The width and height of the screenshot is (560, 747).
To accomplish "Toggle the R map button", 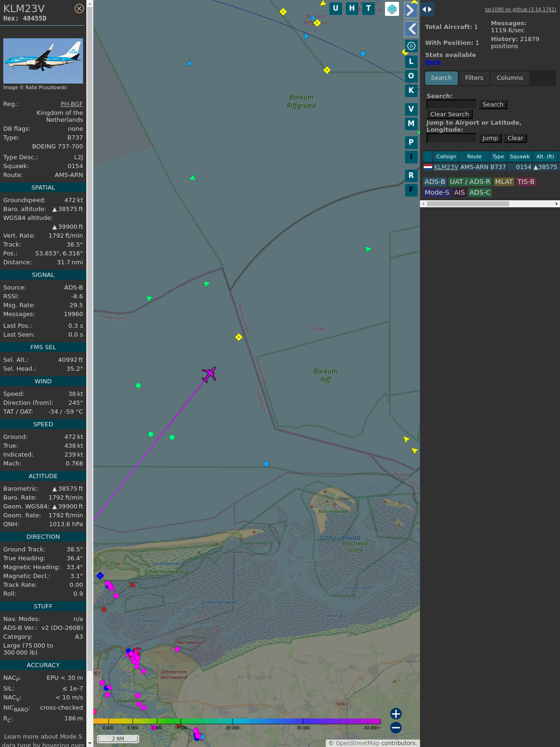I will click(411, 176).
